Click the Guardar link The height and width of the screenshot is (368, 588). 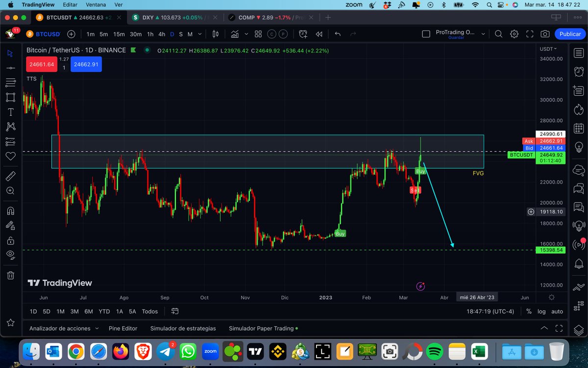[x=456, y=37]
